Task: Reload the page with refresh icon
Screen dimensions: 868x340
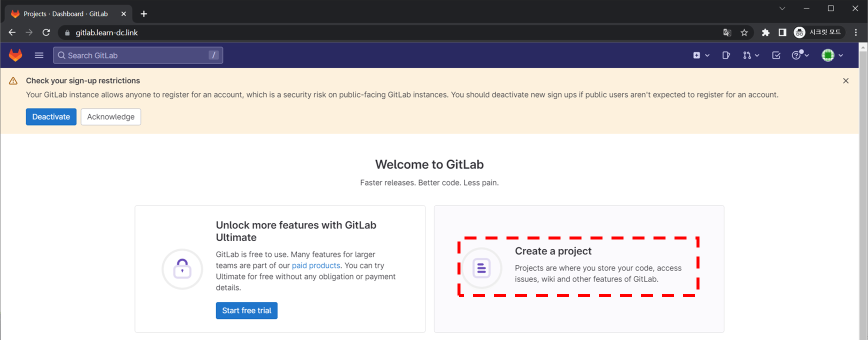Action: pos(46,32)
